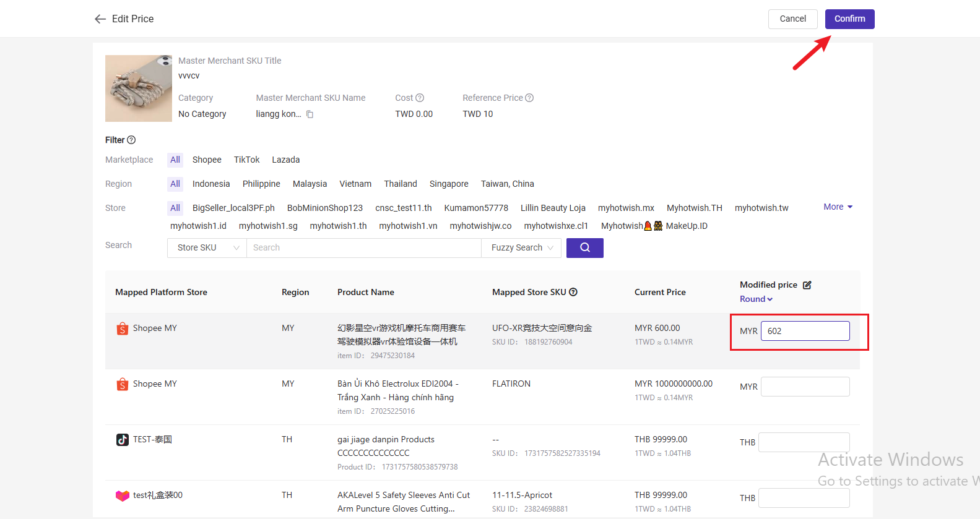The image size is (980, 519).
Task: Filter store by myhotwish1.sg
Action: pos(268,226)
